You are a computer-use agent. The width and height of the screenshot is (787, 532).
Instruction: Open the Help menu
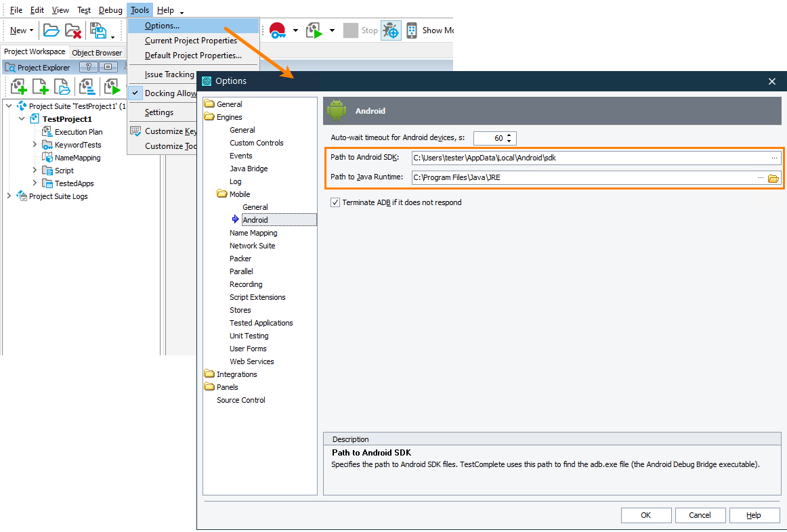pos(165,10)
